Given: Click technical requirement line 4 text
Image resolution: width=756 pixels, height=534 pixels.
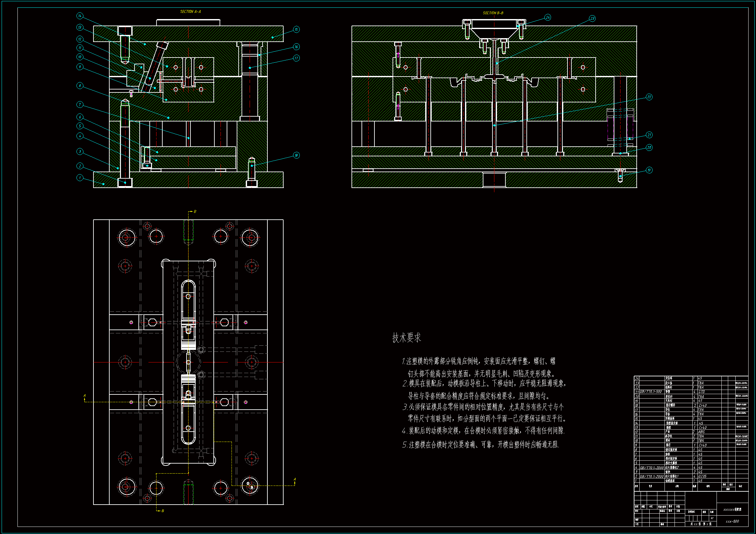Looking at the screenshot, I should pos(483,431).
